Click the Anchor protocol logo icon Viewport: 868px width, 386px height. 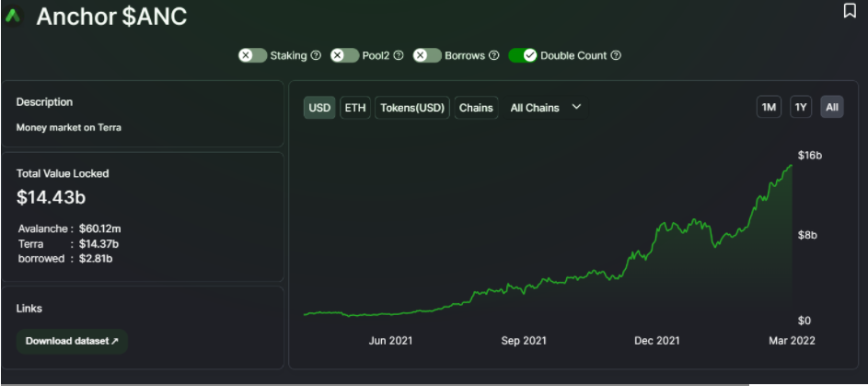(12, 16)
